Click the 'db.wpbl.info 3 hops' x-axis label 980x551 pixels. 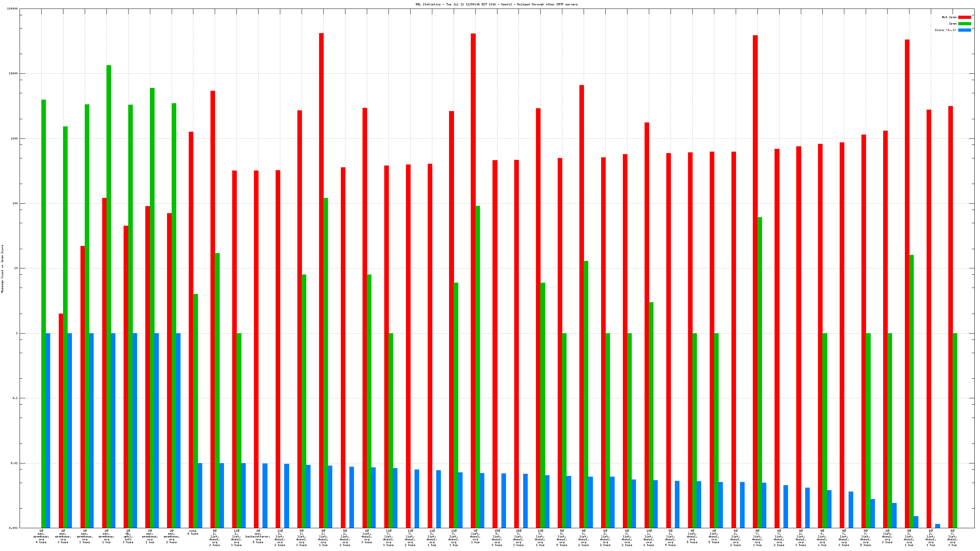click(x=128, y=536)
